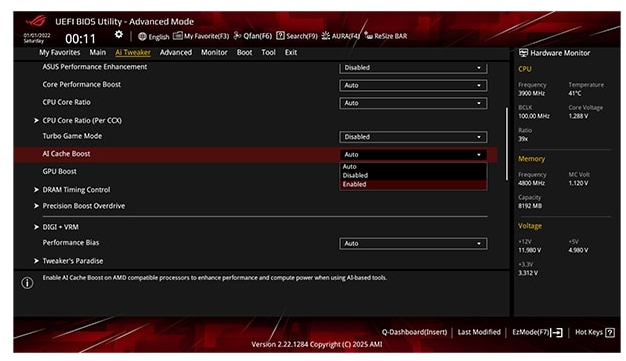Screen dimensions: 626x361
Task: Select the GPU Boost setting label
Action: (x=59, y=171)
